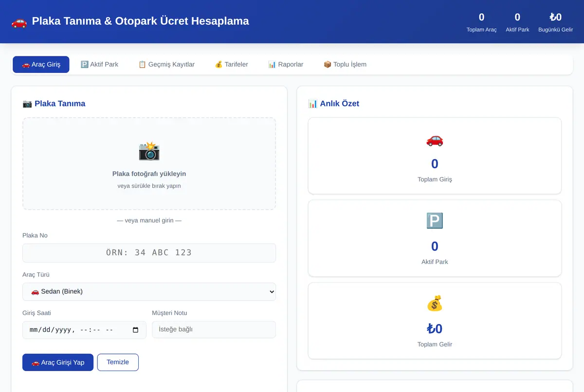The height and width of the screenshot is (392, 584).
Task: Select the Tarifeler tab
Action: pos(231,64)
